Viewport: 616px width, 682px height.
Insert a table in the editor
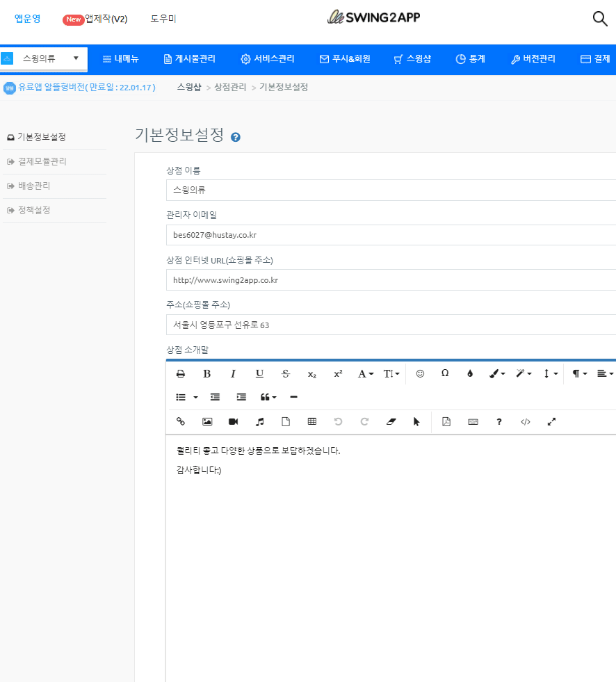[x=312, y=421]
